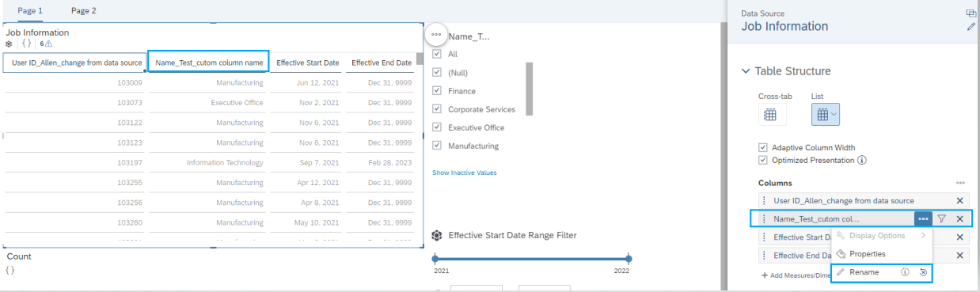Image resolution: width=980 pixels, height=292 pixels.
Task: Choose Rename from the context menu
Action: point(864,272)
